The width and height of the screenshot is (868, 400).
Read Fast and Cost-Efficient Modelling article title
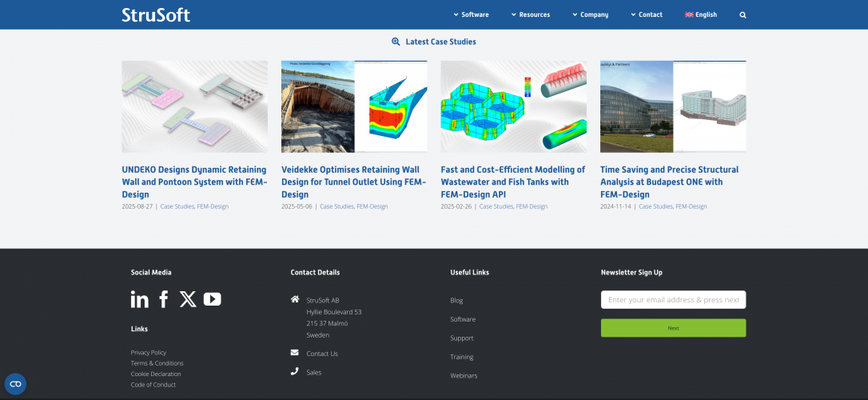pyautogui.click(x=512, y=182)
